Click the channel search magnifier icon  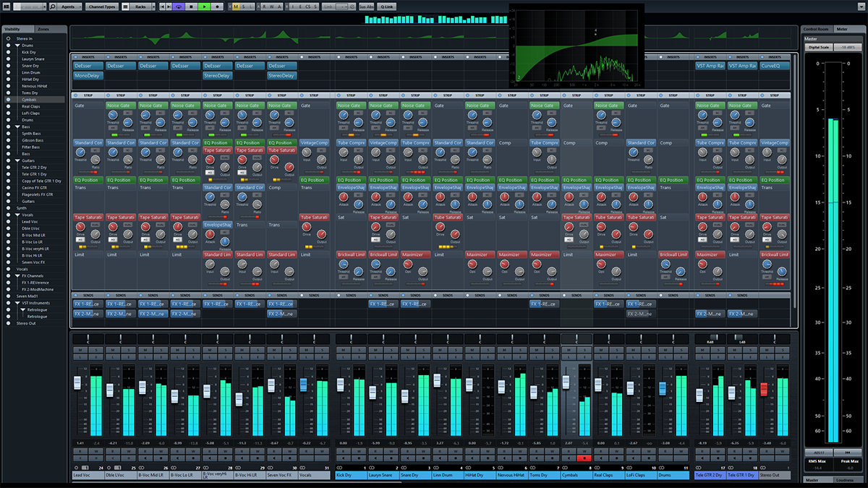(53, 7)
